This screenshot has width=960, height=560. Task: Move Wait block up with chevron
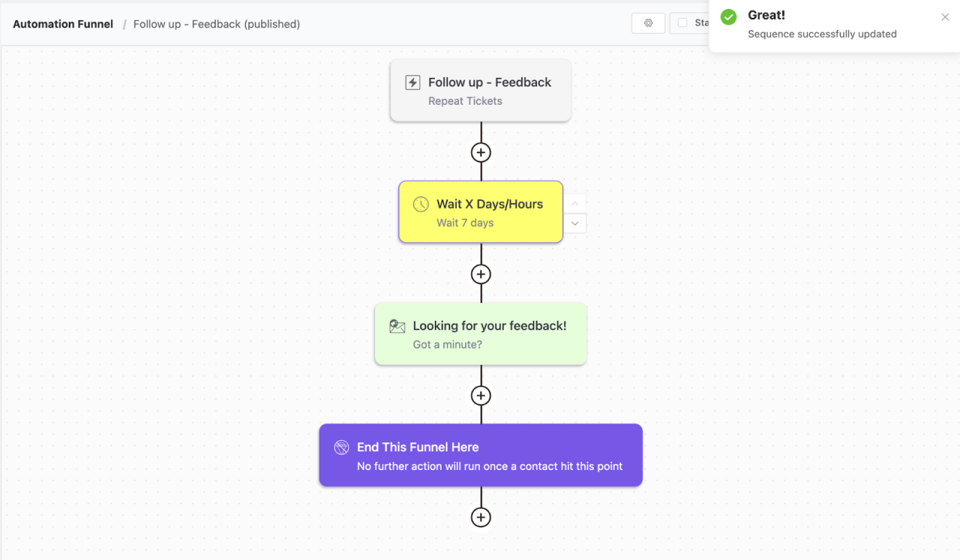coord(575,203)
